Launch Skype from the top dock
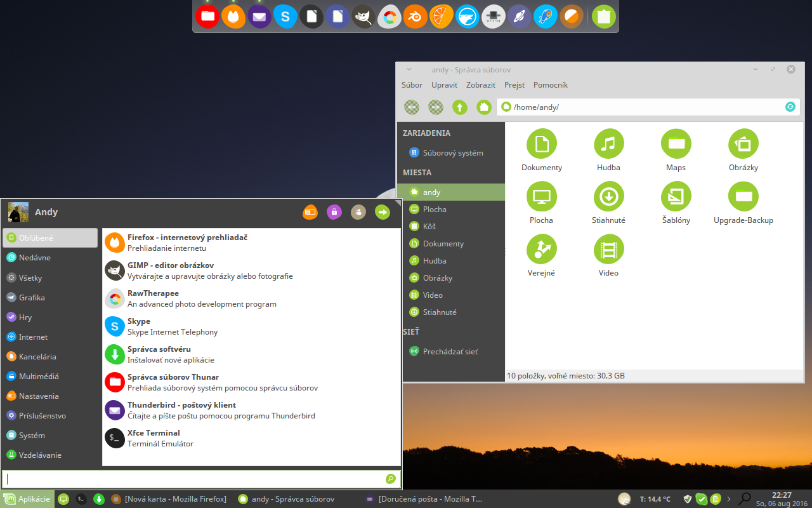812x508 pixels. coord(285,17)
